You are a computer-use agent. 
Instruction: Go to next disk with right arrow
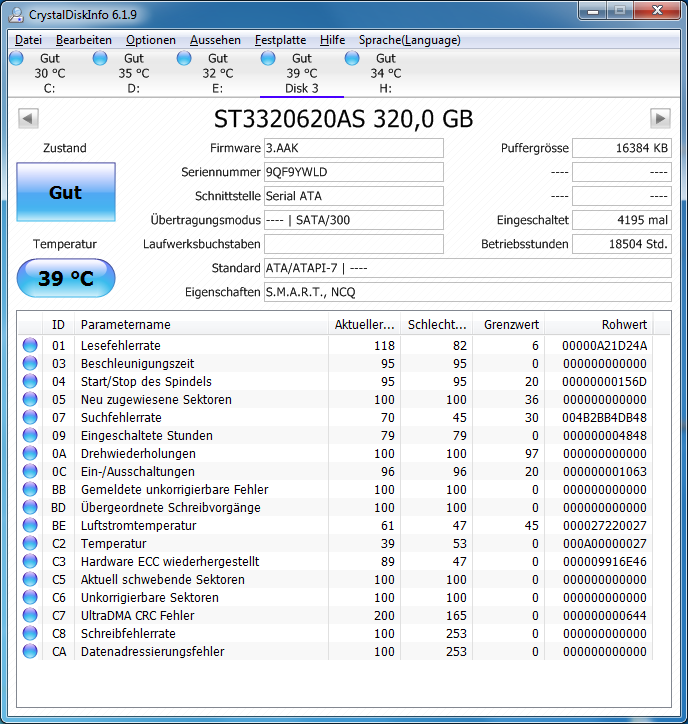coord(660,119)
